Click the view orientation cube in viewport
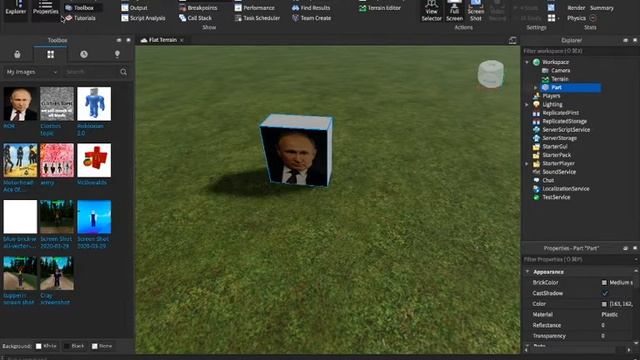This screenshot has width=640, height=360. point(491,74)
